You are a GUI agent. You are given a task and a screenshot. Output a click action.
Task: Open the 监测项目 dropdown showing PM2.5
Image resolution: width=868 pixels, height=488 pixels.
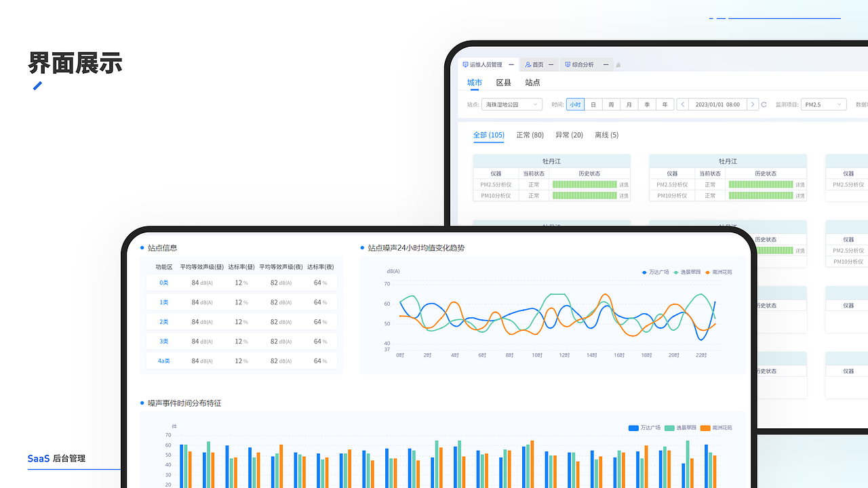click(x=824, y=104)
